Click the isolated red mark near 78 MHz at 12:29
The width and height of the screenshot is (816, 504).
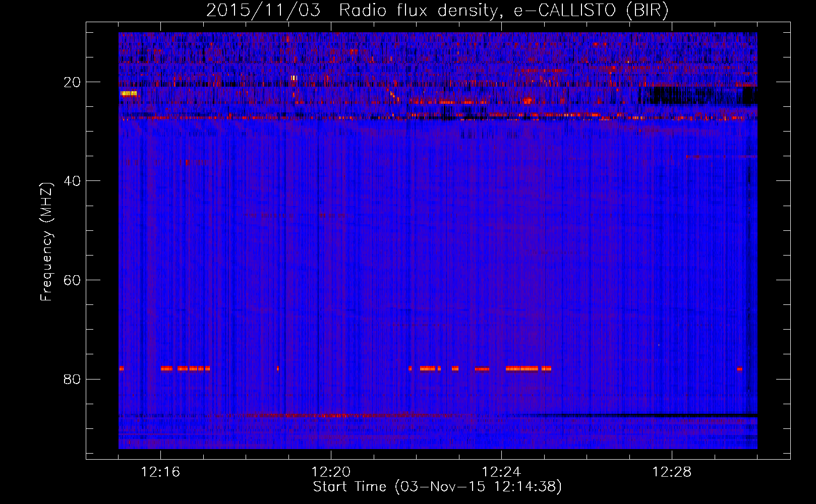(739, 368)
